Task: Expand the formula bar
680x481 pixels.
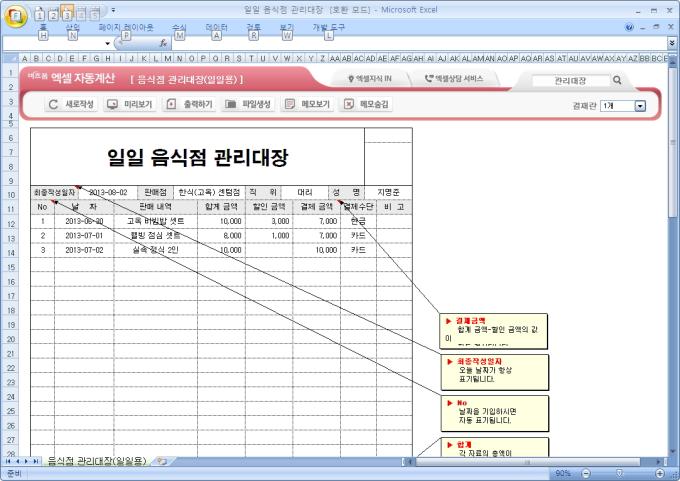Action: 672,43
